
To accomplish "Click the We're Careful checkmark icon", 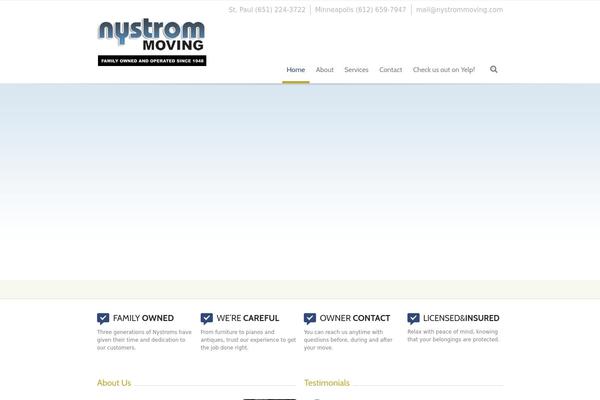I will tap(207, 318).
